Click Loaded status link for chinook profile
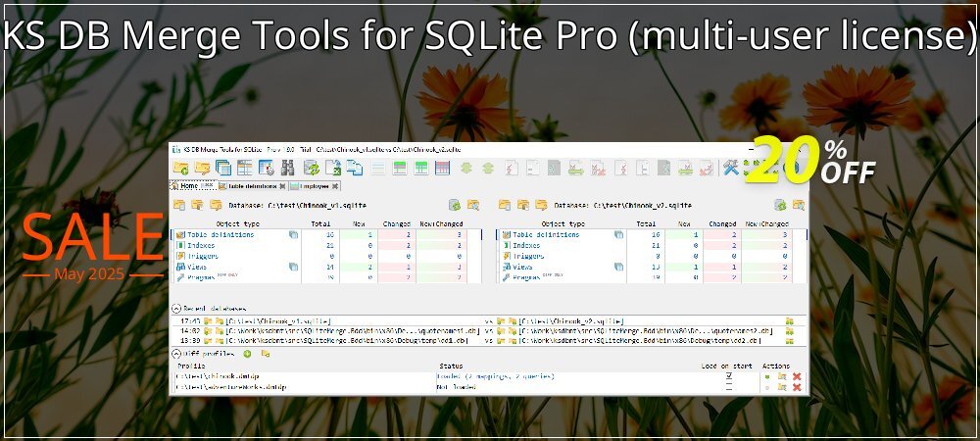The height and width of the screenshot is (441, 980). [496, 376]
